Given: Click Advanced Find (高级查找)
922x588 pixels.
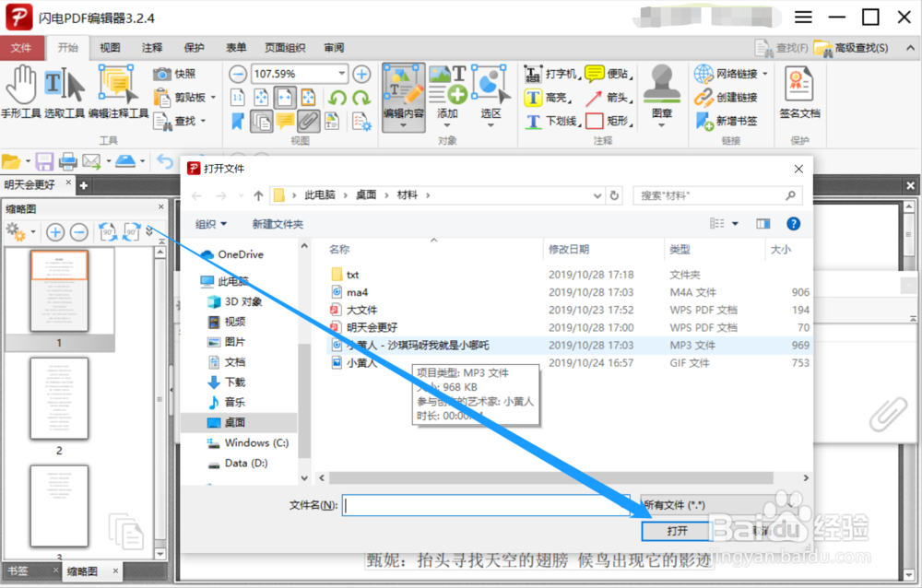Looking at the screenshot, I should point(851,48).
